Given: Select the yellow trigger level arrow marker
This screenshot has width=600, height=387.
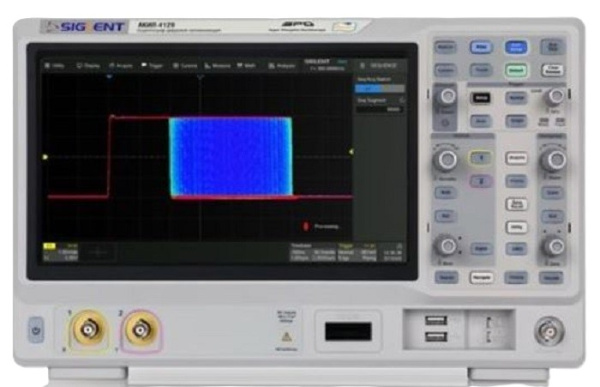Looking at the screenshot, I should pos(351,152).
